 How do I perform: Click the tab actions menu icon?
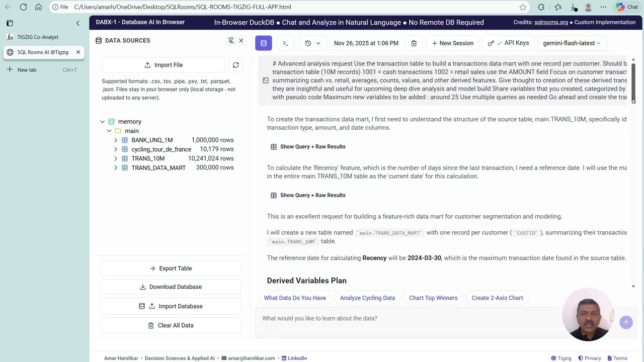click(x=10, y=23)
